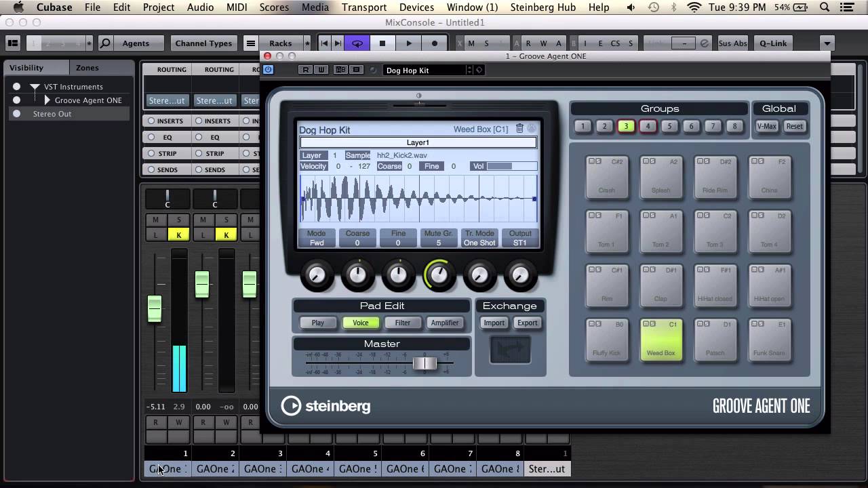The width and height of the screenshot is (868, 488).
Task: Open the Transport menu
Action: tap(364, 7)
